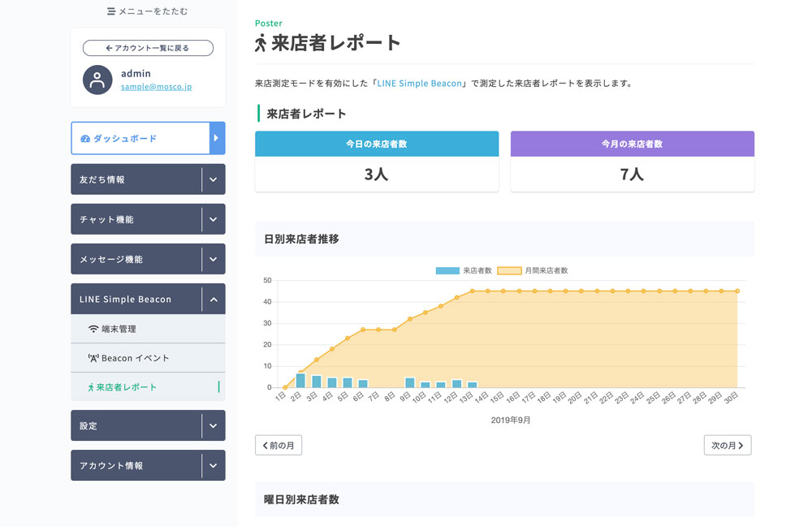Select Beacon イベント submenu item
This screenshot has width=812, height=527.
point(148,358)
